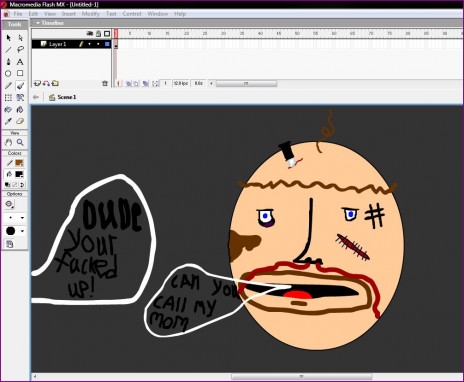Screen dimensions: 464x382
Task: Click the timeline horizontal scrollbar thumb
Action: point(246,83)
